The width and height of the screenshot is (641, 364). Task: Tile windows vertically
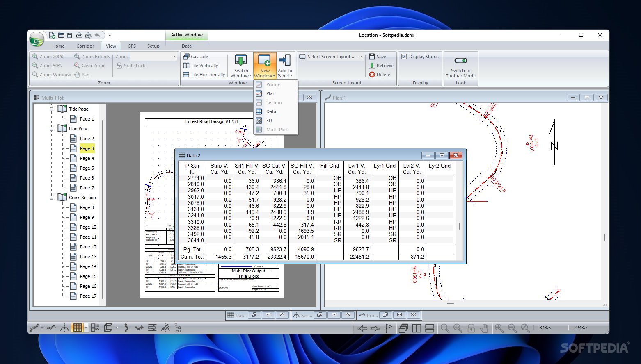pos(201,66)
